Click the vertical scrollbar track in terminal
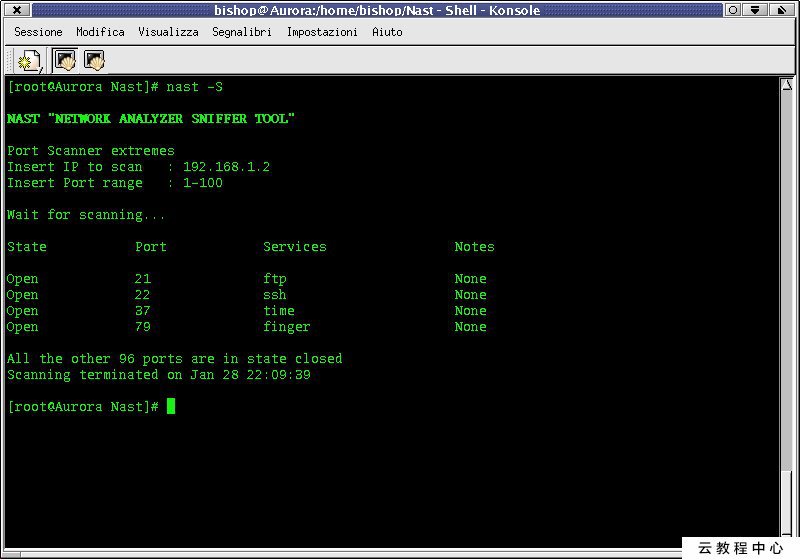This screenshot has height=559, width=800. coord(787,300)
